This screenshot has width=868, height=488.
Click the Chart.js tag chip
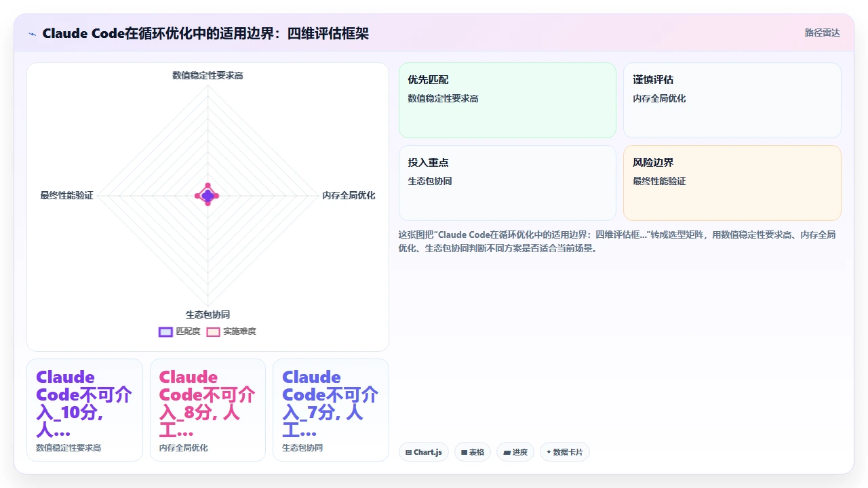pos(424,452)
